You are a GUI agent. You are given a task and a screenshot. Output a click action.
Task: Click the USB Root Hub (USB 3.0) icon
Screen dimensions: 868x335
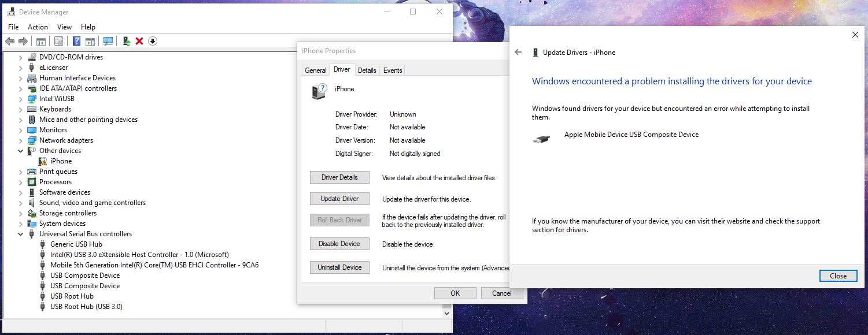point(43,307)
